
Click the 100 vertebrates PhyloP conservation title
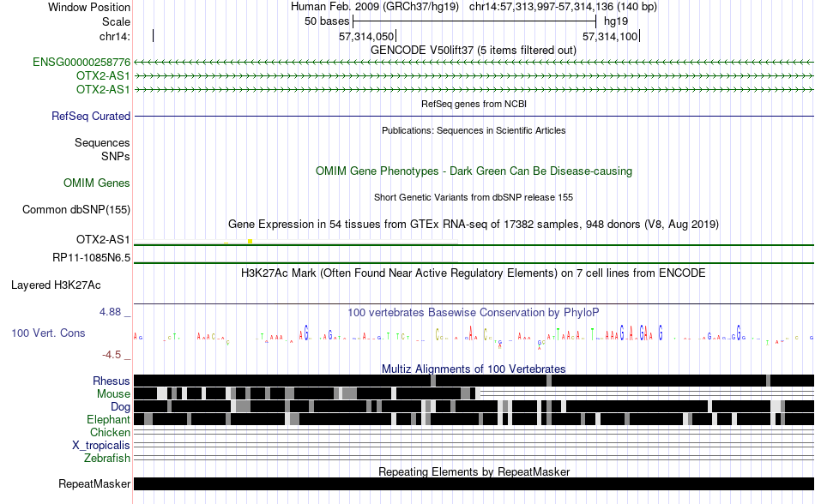pyautogui.click(x=473, y=313)
